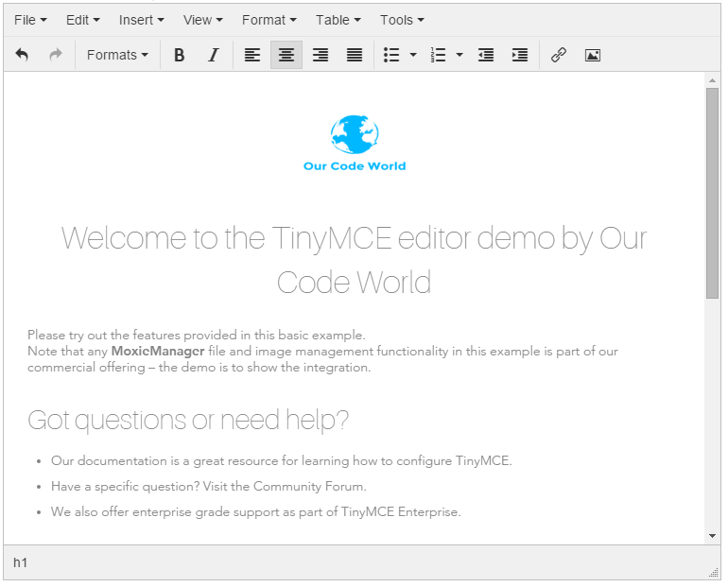Click the vertical scrollbar thumb
The height and width of the screenshot is (587, 728).
pos(712,194)
